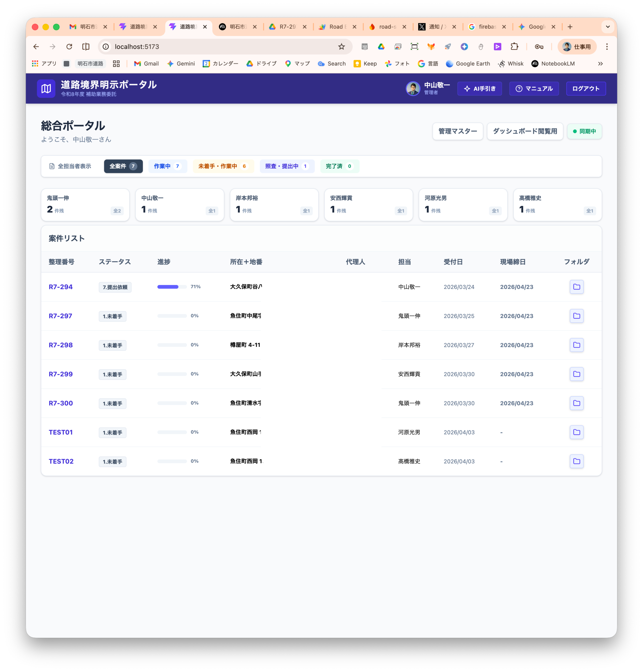Click the user avatar in header
643x672 pixels.
tap(413, 89)
